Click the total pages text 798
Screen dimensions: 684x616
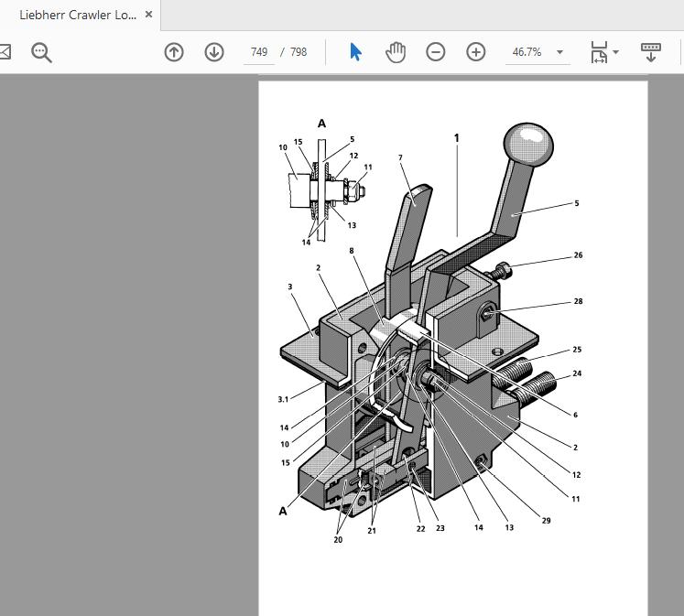click(x=299, y=52)
